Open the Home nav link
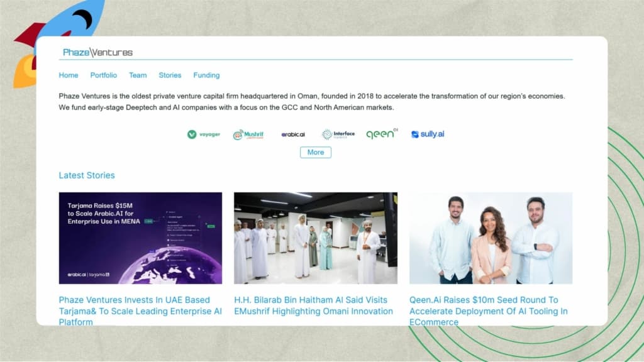The width and height of the screenshot is (644, 362). pos(68,75)
